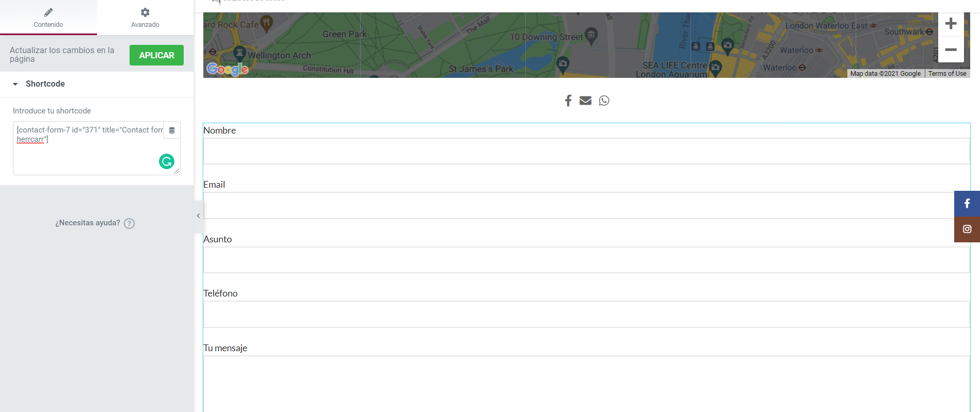Click the Facebook share icon below the map
980x412 pixels.
(x=568, y=101)
